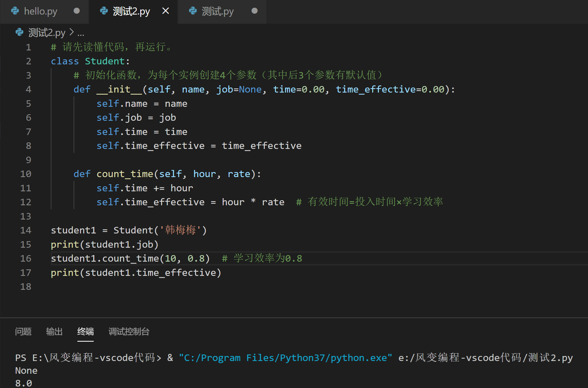The image size is (588, 388).
Task: Click line number 10 in the gutter
Action: tap(26, 174)
